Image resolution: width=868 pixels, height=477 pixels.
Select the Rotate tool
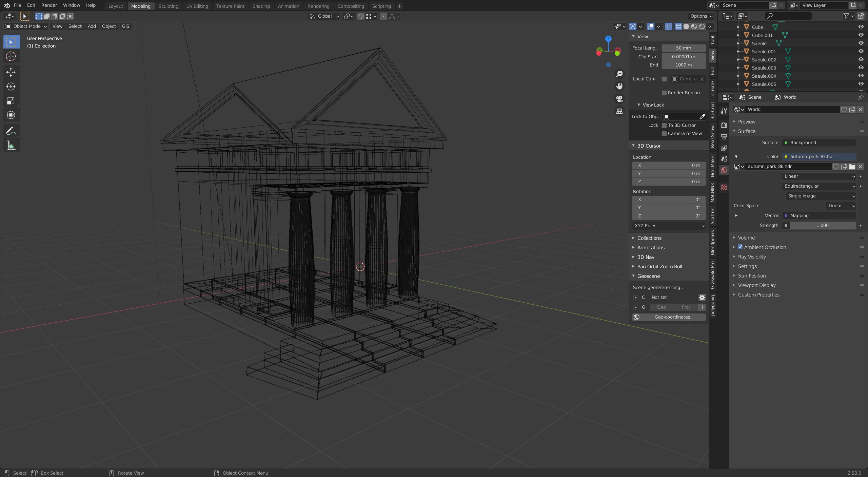click(11, 87)
